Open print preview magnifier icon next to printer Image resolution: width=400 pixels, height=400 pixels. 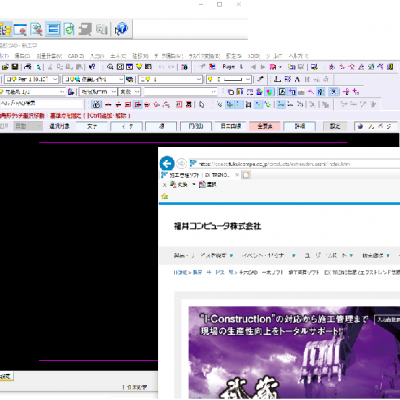39,67
